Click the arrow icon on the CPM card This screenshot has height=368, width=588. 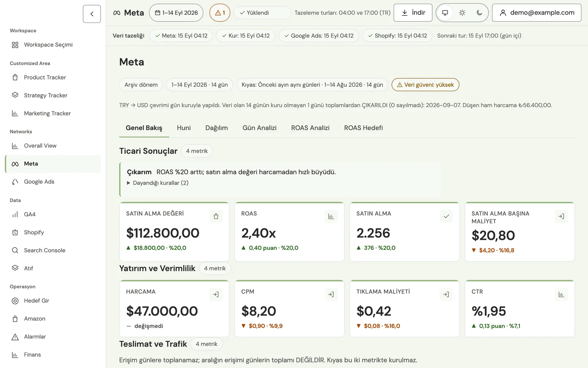tap(331, 294)
